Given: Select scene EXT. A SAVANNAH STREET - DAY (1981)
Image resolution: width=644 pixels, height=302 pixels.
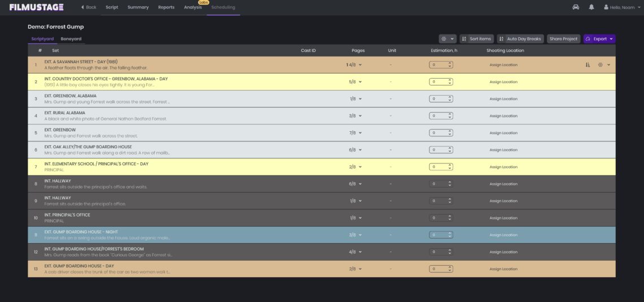Looking at the screenshot, I should [x=321, y=64].
